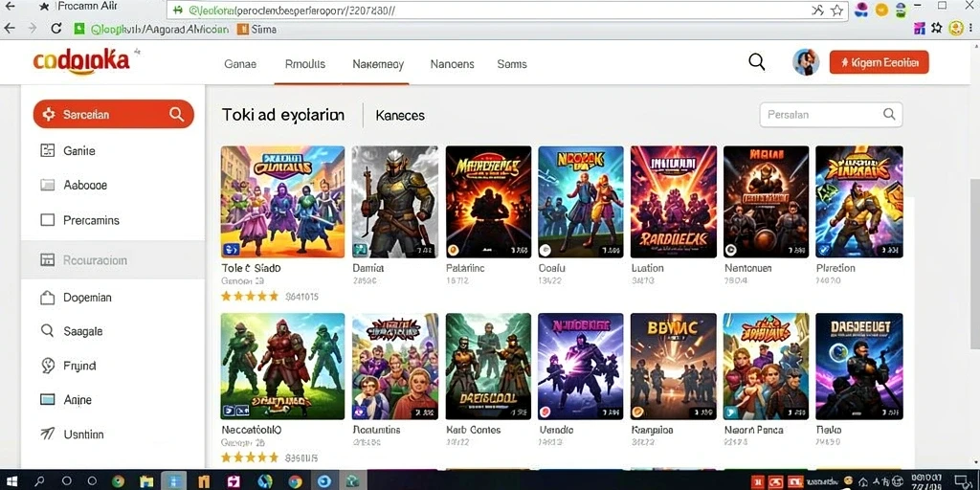The image size is (980, 490).
Task: Open the Ooalu game cover
Action: click(581, 202)
